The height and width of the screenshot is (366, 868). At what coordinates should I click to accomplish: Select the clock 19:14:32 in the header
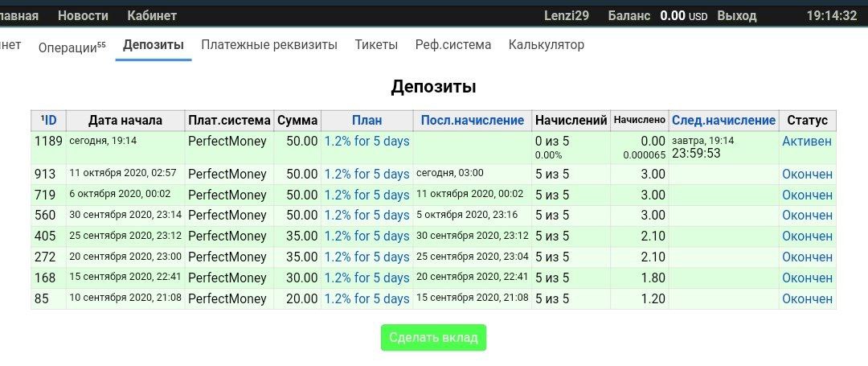832,15
